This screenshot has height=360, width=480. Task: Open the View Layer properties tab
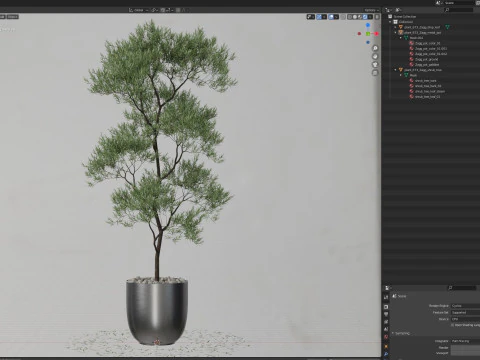[x=386, y=322]
